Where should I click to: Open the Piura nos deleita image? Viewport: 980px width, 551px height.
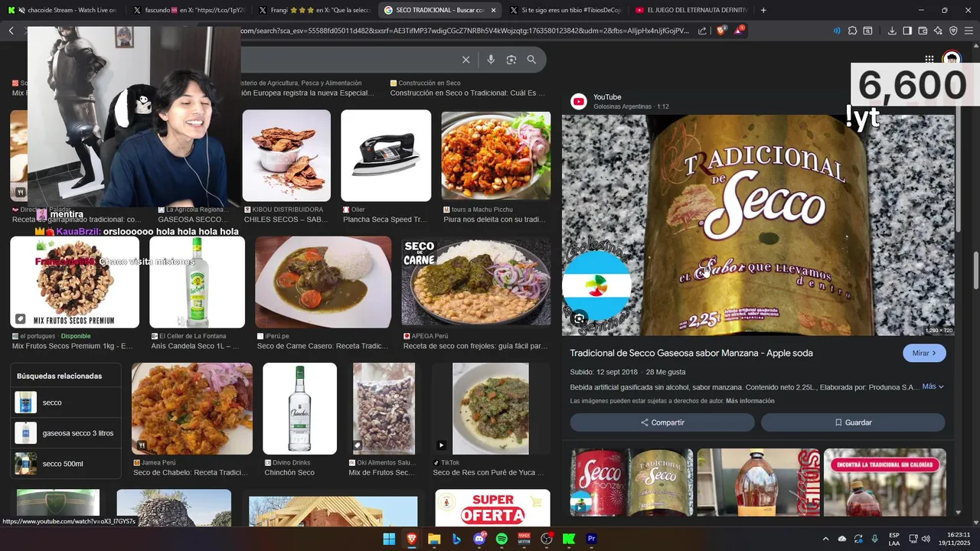coord(495,155)
